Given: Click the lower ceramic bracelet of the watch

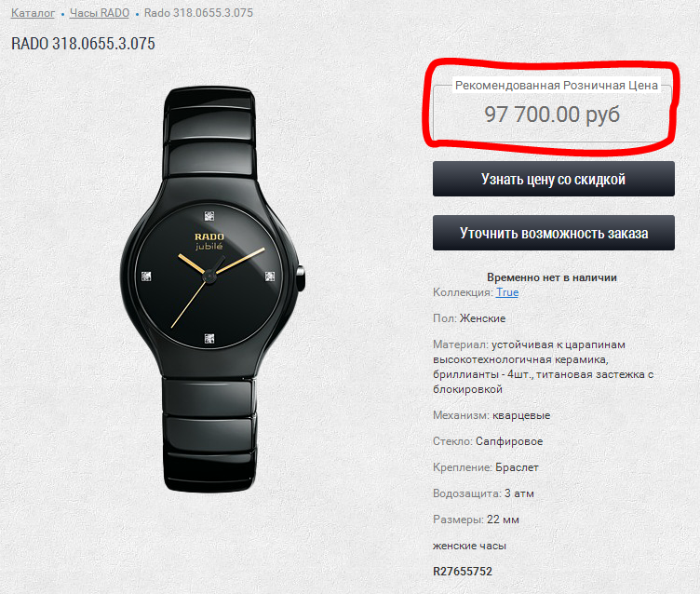Looking at the screenshot, I should [209, 434].
